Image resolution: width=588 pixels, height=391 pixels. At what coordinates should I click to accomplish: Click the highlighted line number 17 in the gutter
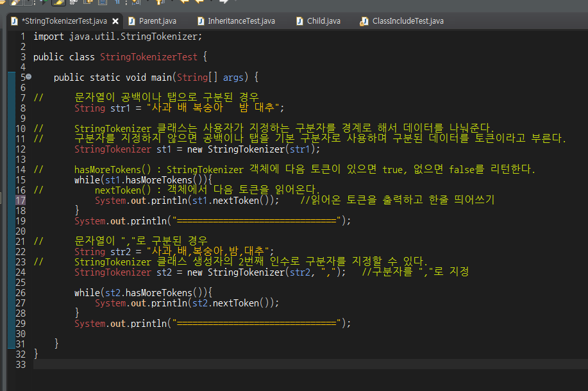(21, 200)
